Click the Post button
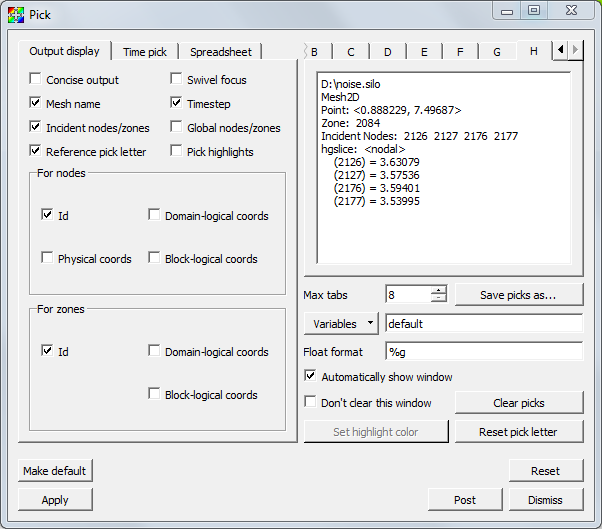602x529 pixels. click(465, 500)
